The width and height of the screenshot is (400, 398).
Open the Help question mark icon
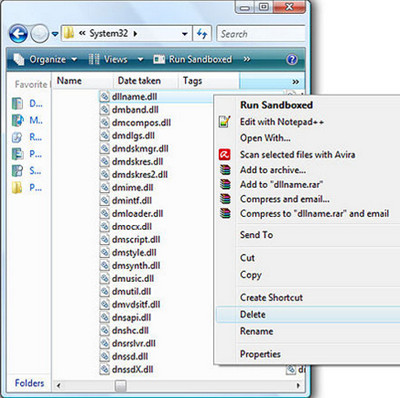pos(292,60)
